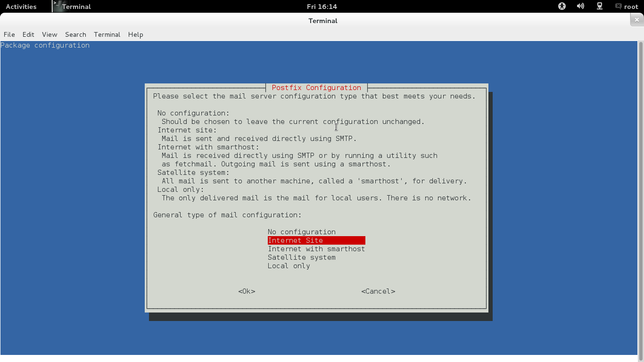Open the network connection icon
The height and width of the screenshot is (362, 644).
click(599, 6)
